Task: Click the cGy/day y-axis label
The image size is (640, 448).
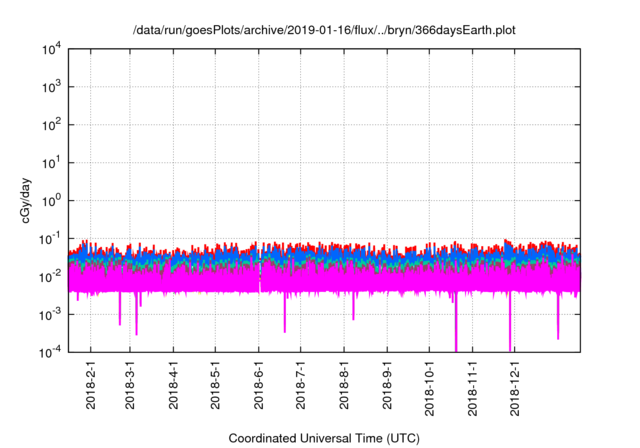Action: (32, 200)
